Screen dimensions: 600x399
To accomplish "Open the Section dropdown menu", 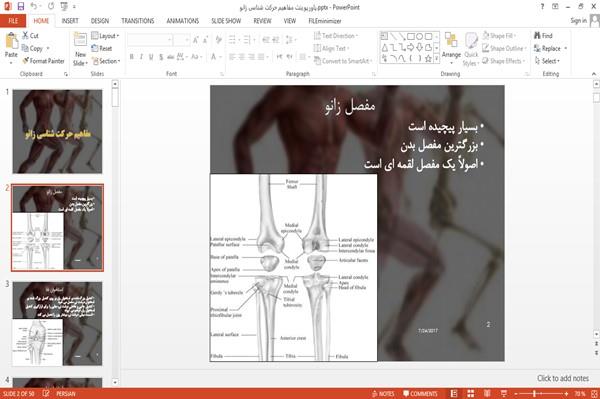I will click(106, 61).
